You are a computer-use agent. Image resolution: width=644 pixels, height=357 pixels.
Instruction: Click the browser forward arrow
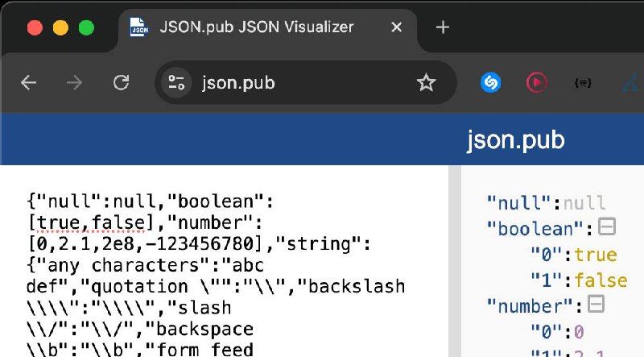[74, 83]
